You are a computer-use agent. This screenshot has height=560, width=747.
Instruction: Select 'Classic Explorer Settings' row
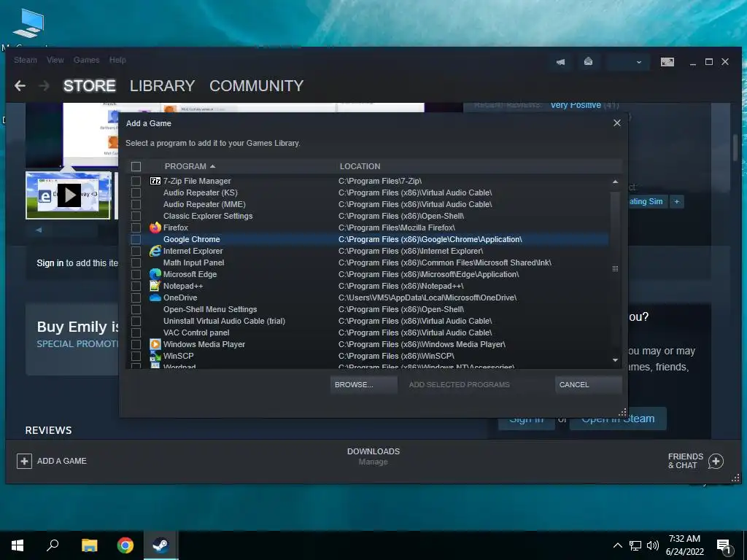pos(368,216)
